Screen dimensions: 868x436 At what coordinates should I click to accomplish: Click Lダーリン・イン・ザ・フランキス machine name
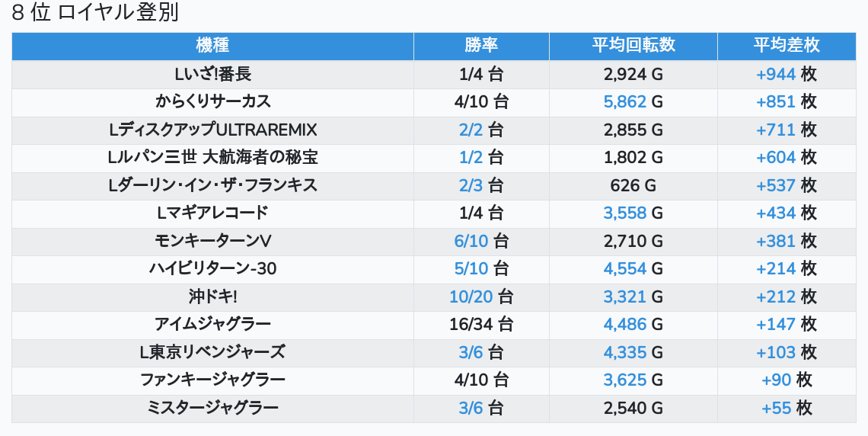212,185
